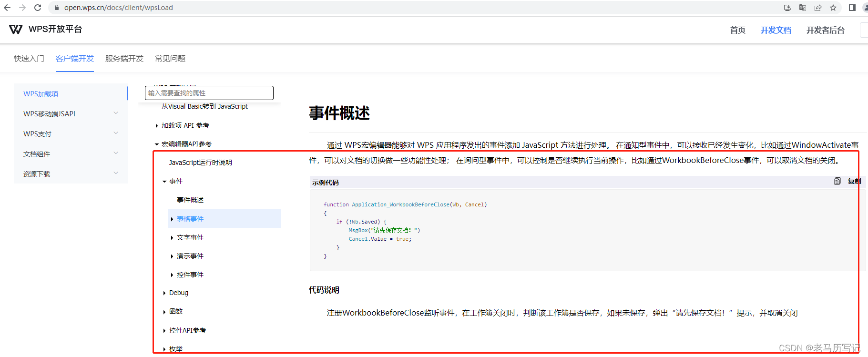Click the property search input box
The height and width of the screenshot is (357, 868).
[x=209, y=93]
